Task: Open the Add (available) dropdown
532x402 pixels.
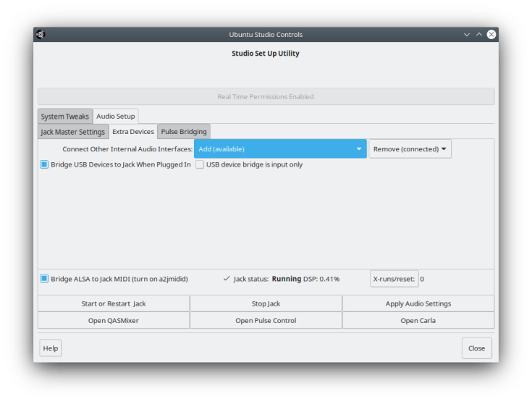Action: click(x=280, y=148)
